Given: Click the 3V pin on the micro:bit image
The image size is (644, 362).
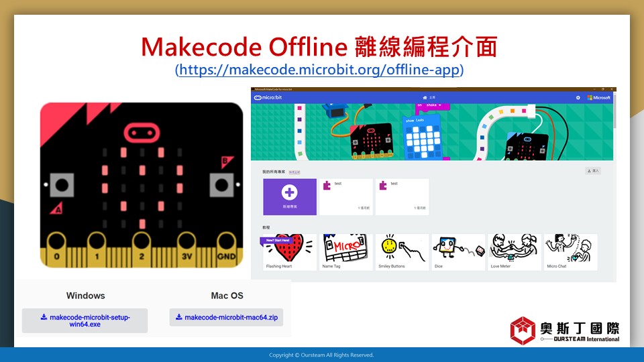Looking at the screenshot, I should click(186, 249).
